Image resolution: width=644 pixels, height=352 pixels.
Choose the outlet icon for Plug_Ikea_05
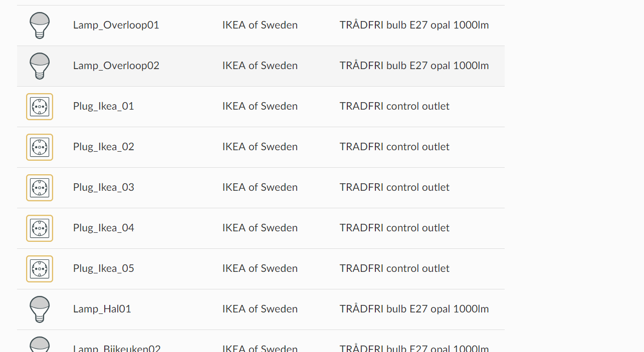pos(40,269)
